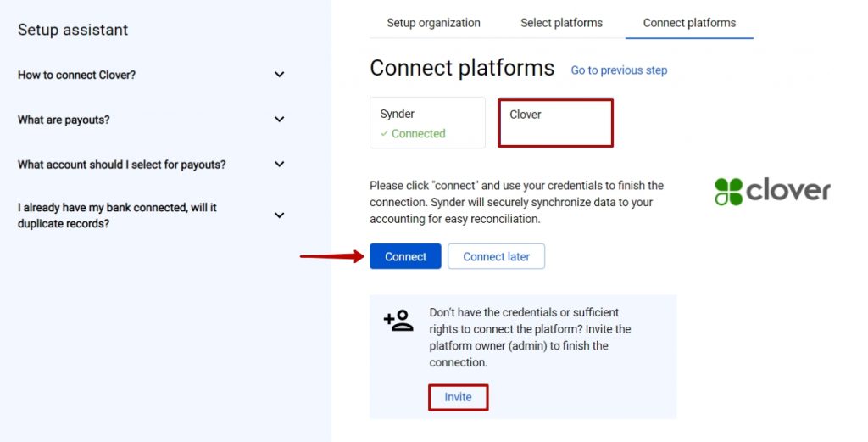
Task: Expand the 'How to connect Clover?' chevron
Action: click(280, 74)
